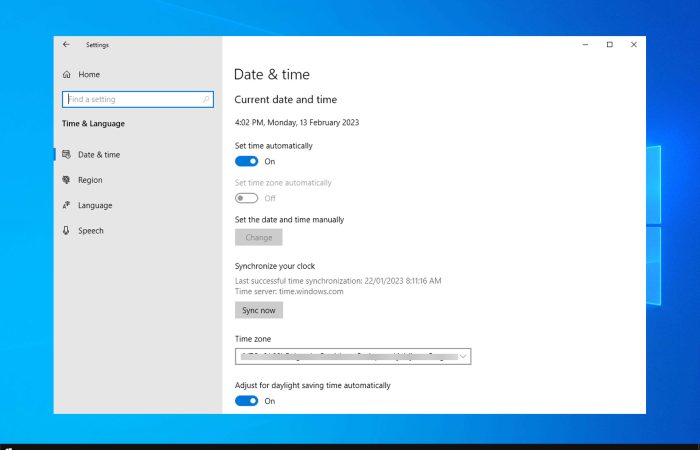700x450 pixels.
Task: Go to Settings Home
Action: pos(89,75)
